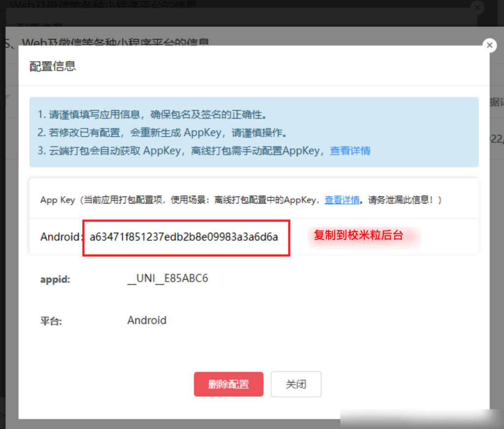Close the 配置信息 dialog with X icon
Viewport: 504px width, 429px height.
(489, 45)
